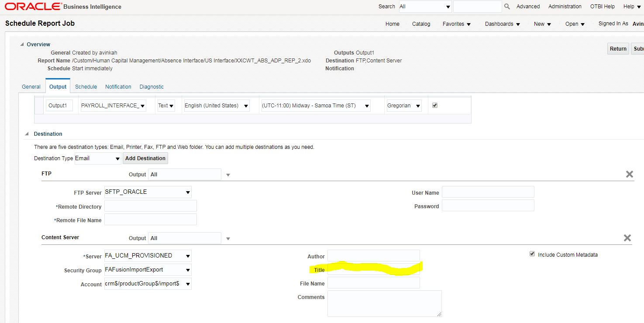Open the Server FA_UCM_PROVISIONED dropdown
Image resolution: width=644 pixels, height=323 pixels.
pyautogui.click(x=148, y=256)
